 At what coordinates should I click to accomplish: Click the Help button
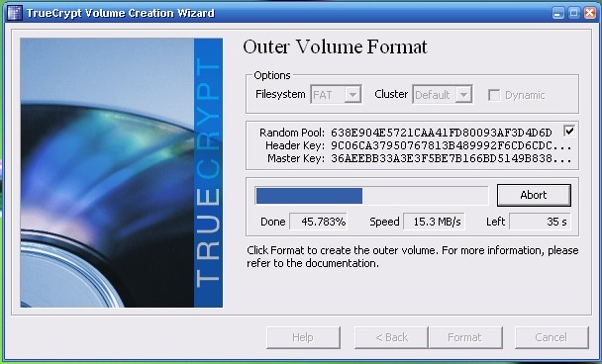(x=303, y=337)
